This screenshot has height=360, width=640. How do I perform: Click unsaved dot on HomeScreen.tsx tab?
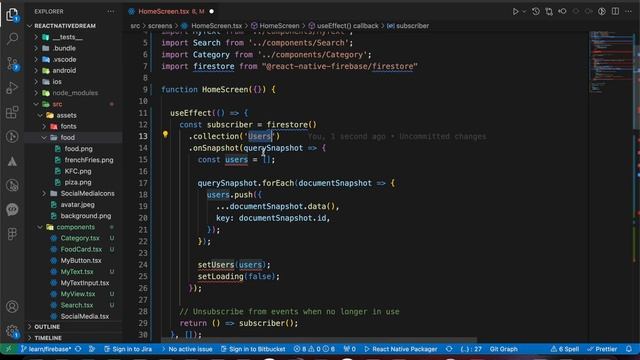click(211, 11)
